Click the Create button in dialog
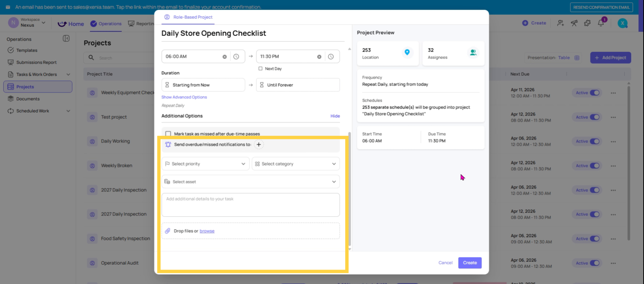644x284 pixels. tap(470, 263)
